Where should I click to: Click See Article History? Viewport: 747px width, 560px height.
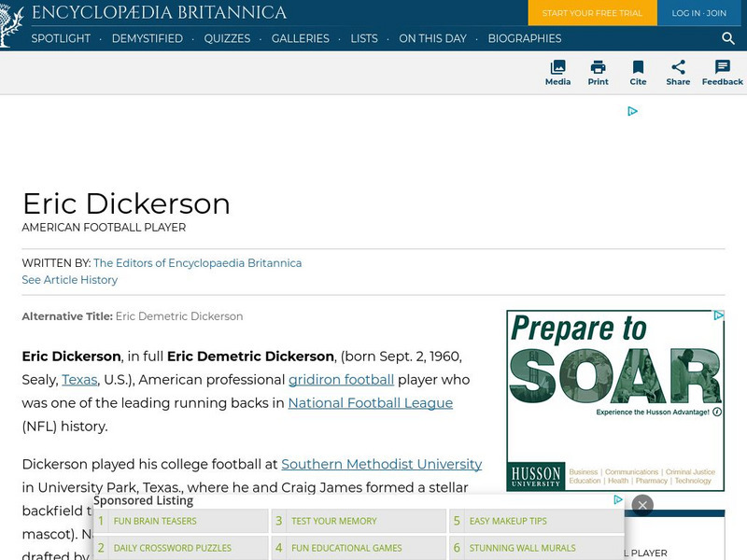click(69, 279)
